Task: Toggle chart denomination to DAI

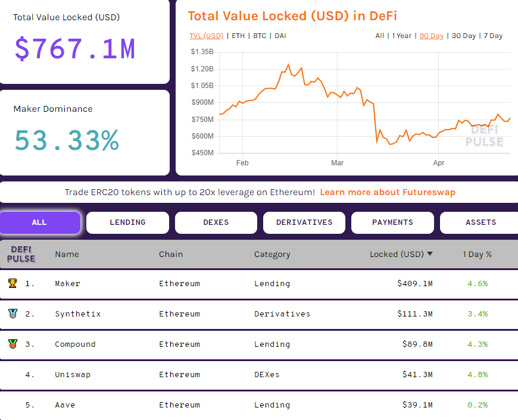Action: (280, 36)
